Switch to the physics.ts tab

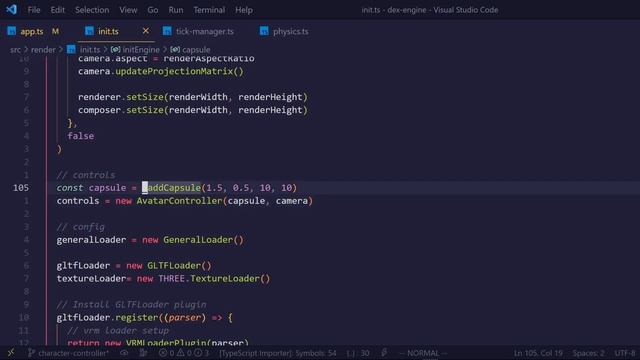click(291, 31)
